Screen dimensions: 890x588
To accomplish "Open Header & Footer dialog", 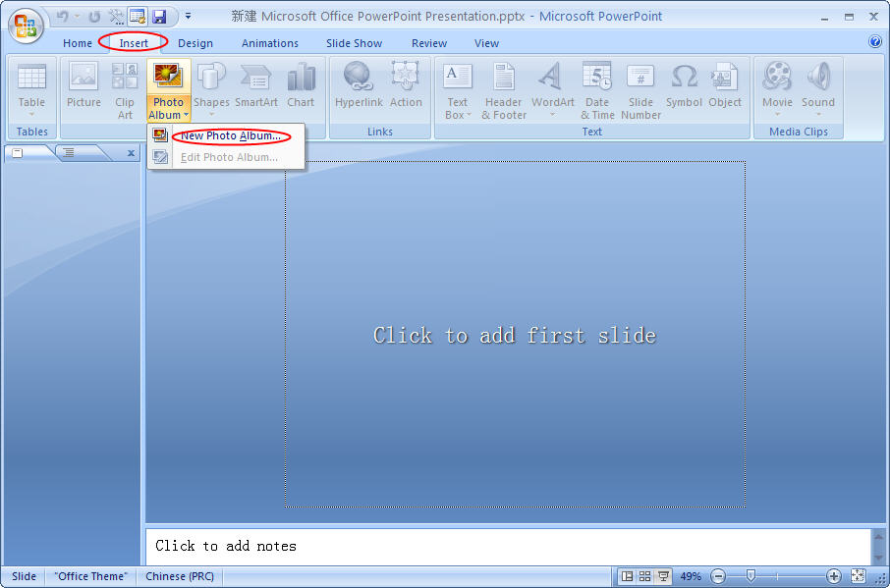I will (504, 90).
